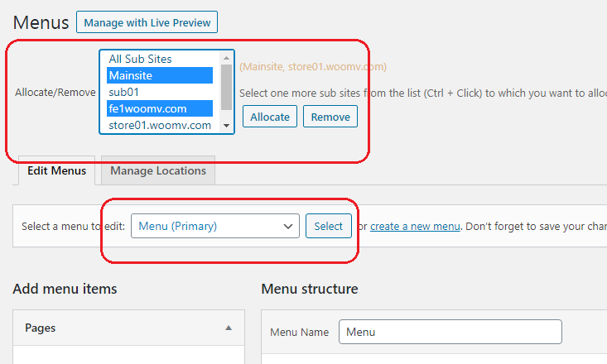Collapse the Pages panel arrow

coord(229,328)
